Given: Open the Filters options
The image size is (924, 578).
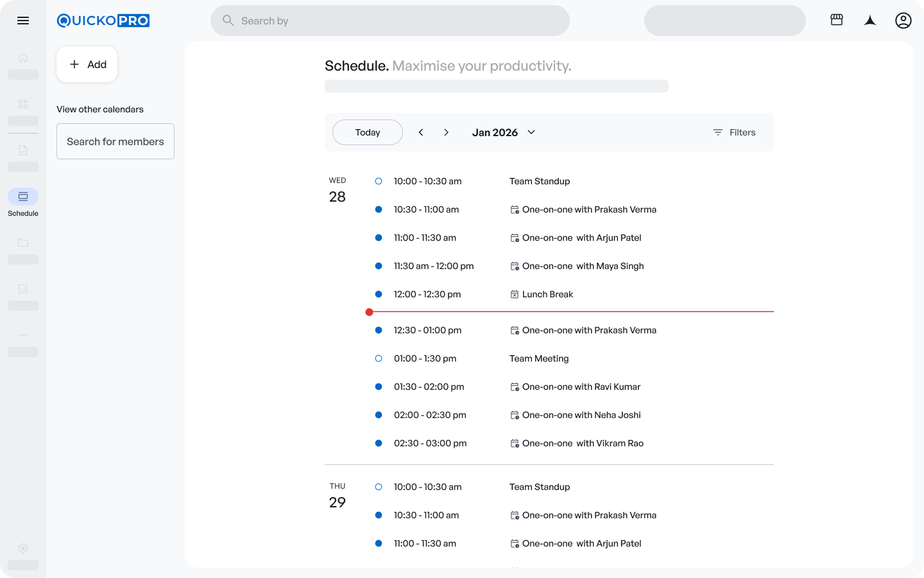Looking at the screenshot, I should [734, 132].
